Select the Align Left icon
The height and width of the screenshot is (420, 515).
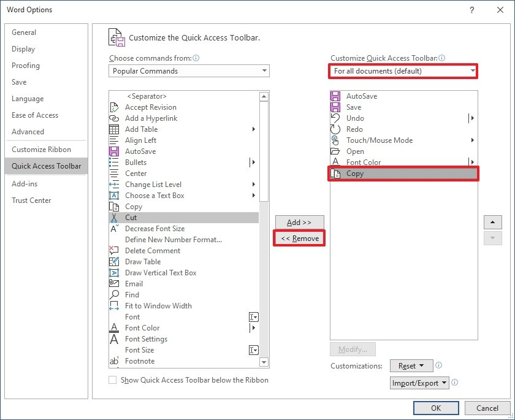pos(114,140)
